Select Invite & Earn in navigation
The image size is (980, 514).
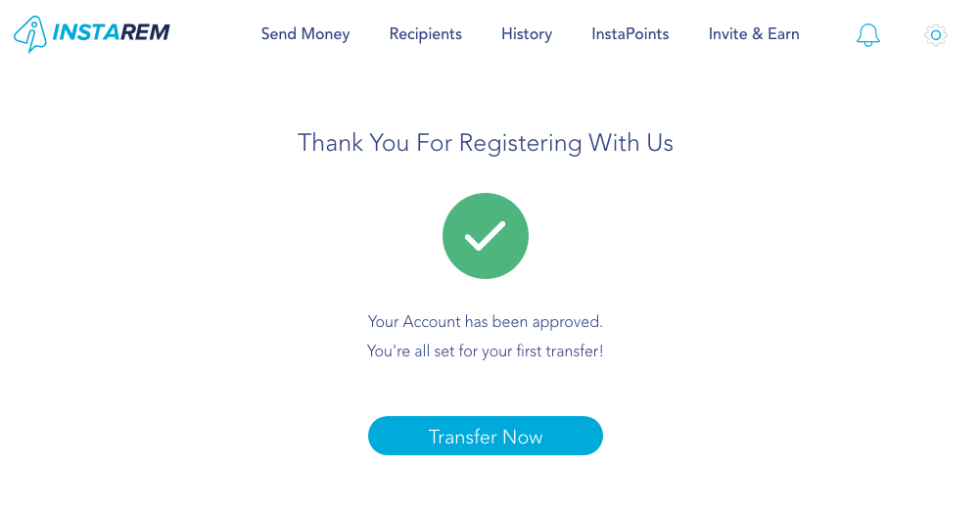(x=754, y=34)
